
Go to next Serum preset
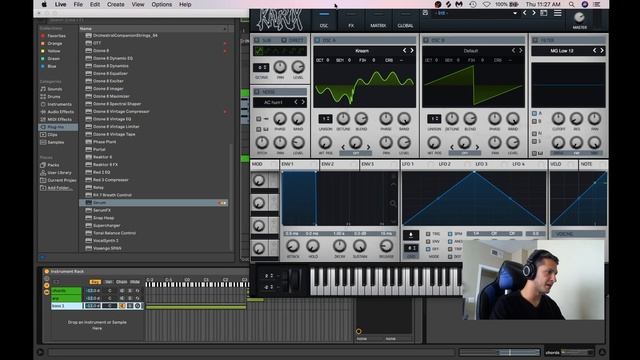[533, 13]
